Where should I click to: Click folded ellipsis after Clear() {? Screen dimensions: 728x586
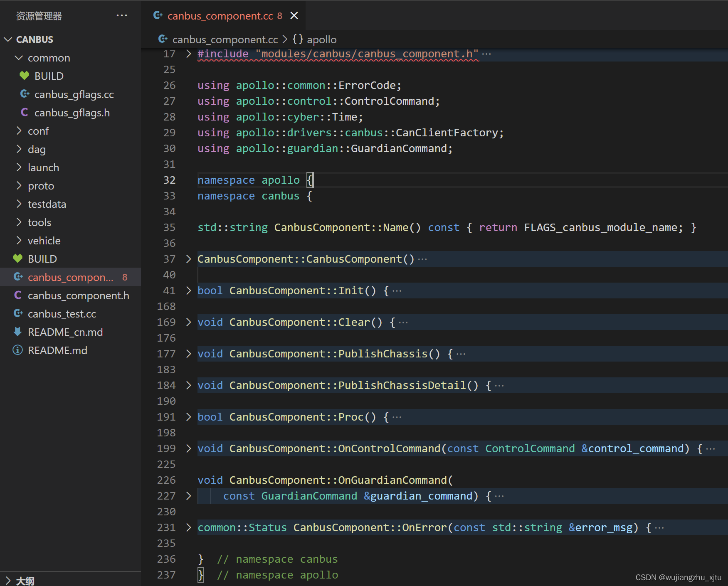[x=403, y=323]
